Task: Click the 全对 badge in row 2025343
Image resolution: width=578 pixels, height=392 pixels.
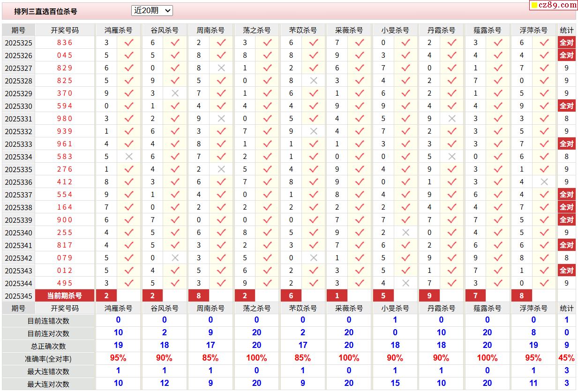Action: pyautogui.click(x=567, y=271)
